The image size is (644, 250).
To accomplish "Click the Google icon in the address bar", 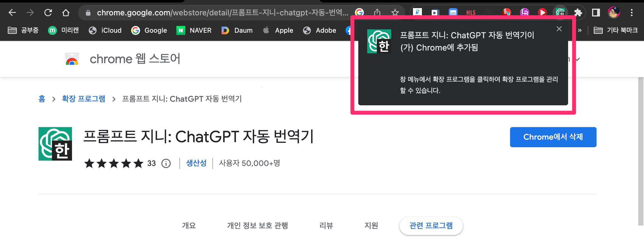I will (359, 13).
